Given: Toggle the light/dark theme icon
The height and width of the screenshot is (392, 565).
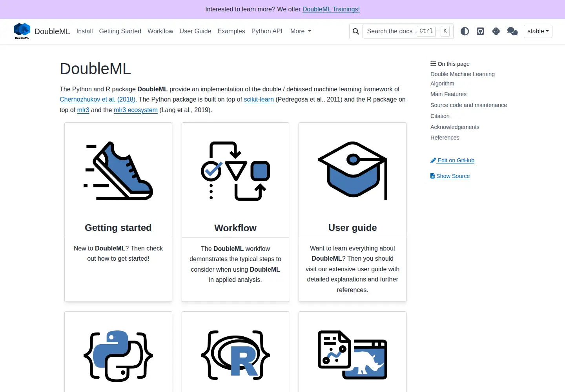Looking at the screenshot, I should click(465, 31).
